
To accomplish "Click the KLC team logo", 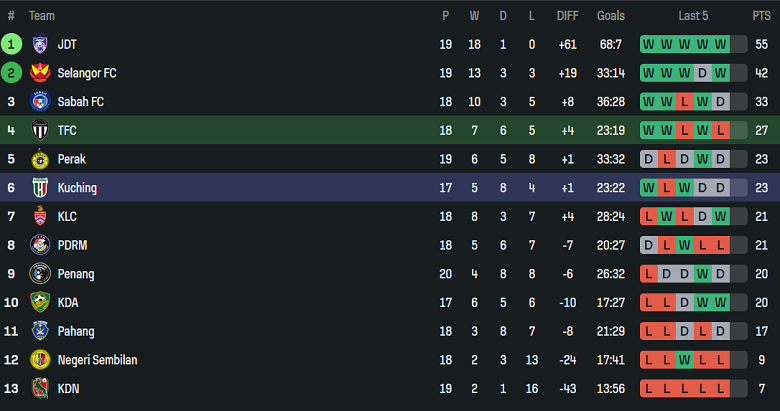I will coord(40,216).
